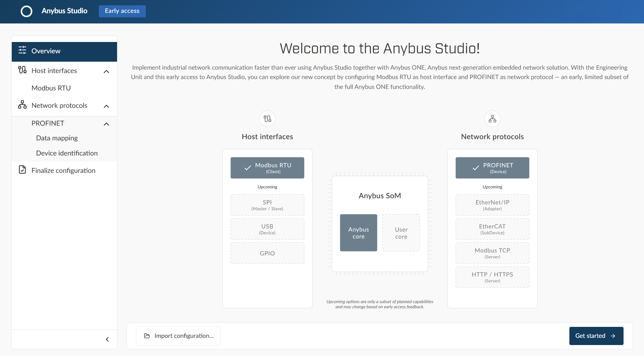
Task: Click the Host interfaces heading above diagram
Action: 267,137
